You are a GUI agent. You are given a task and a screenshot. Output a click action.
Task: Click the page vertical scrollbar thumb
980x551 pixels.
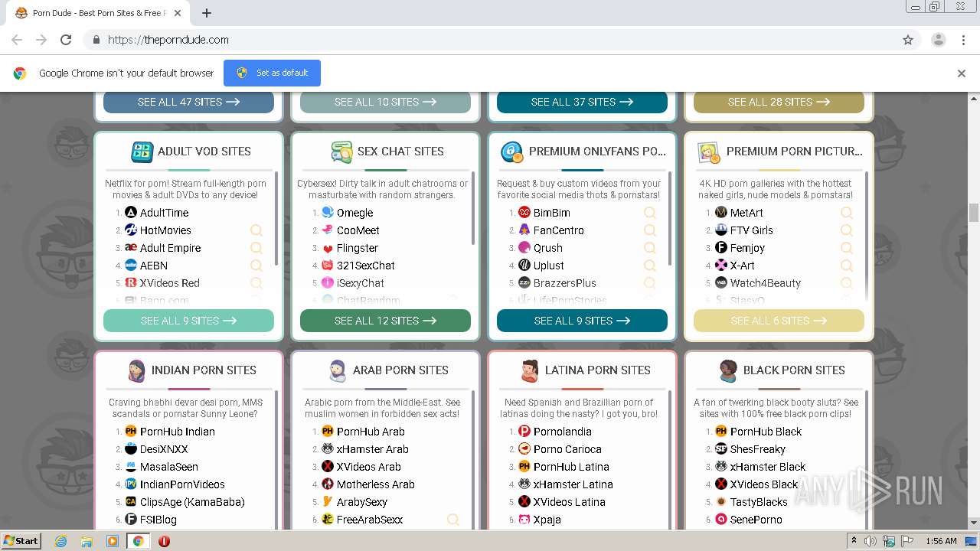pyautogui.click(x=974, y=212)
